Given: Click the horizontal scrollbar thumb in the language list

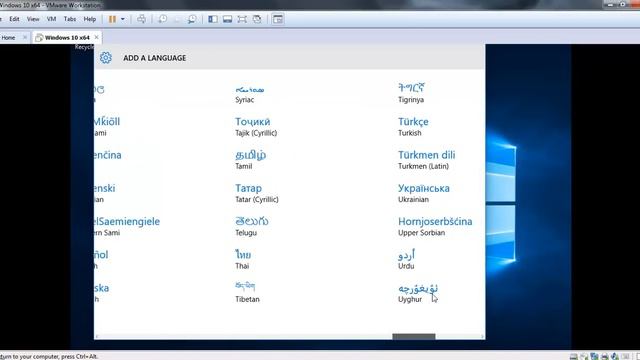Looking at the screenshot, I should (x=414, y=337).
